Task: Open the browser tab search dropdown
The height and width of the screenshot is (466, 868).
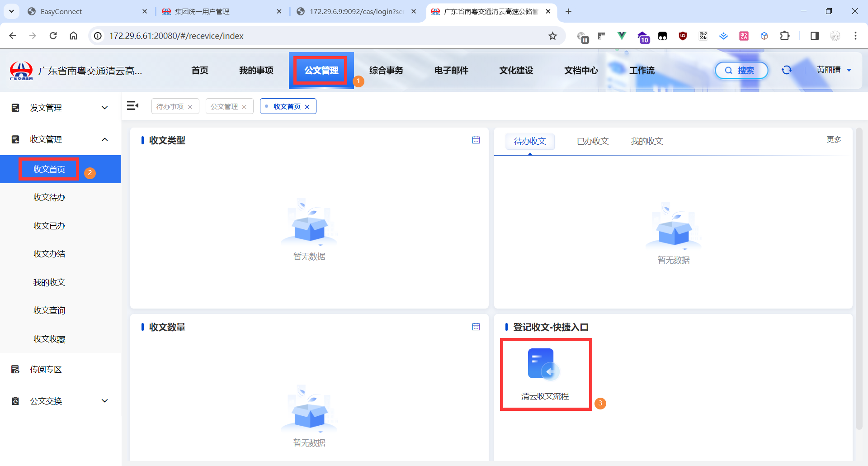Action: (11, 11)
